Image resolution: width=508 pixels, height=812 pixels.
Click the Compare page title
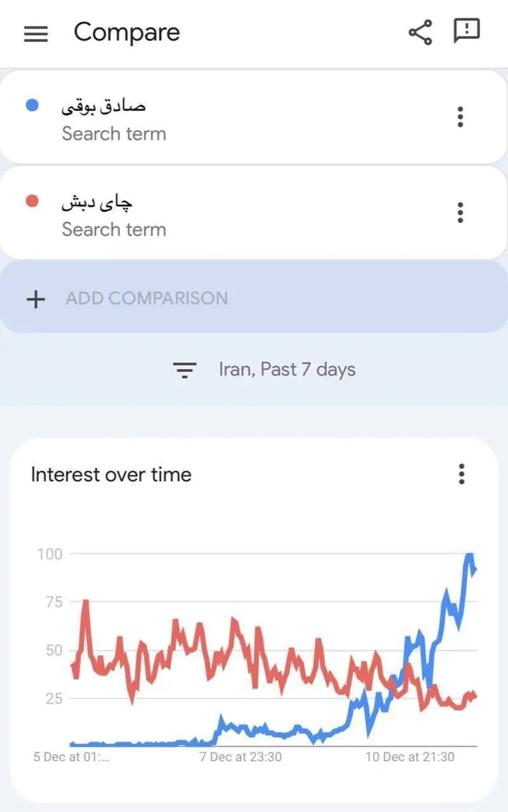(x=127, y=32)
